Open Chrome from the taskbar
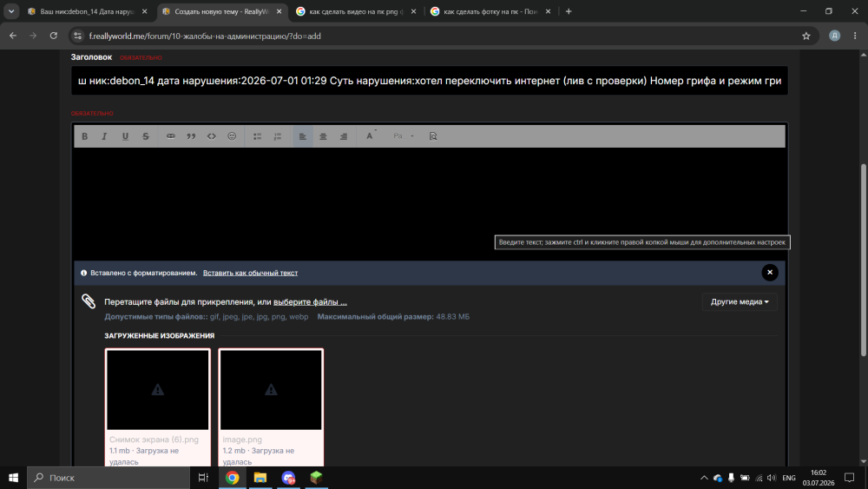Screen dimensions: 868x489 (233, 478)
